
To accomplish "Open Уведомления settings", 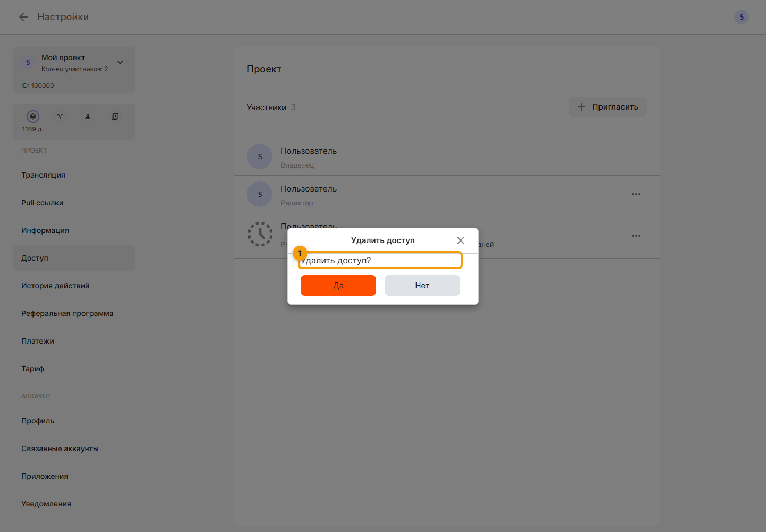I will [x=74, y=504].
